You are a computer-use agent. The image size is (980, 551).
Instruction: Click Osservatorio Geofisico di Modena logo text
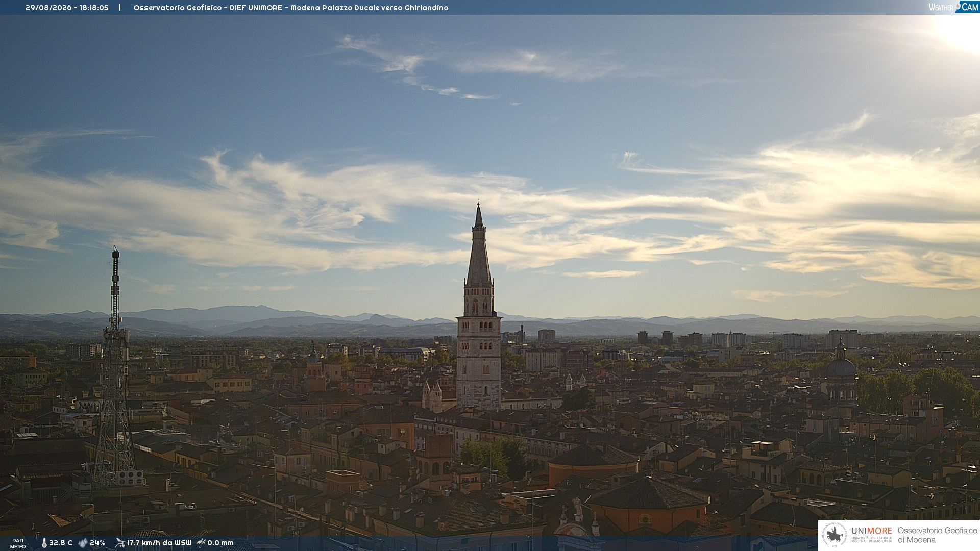[x=937, y=535]
